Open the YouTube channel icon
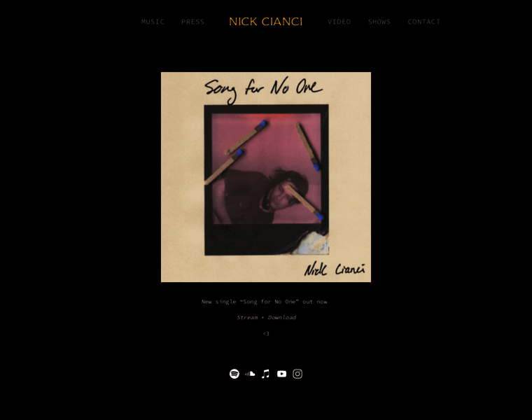This screenshot has width=532, height=420. coord(281,374)
